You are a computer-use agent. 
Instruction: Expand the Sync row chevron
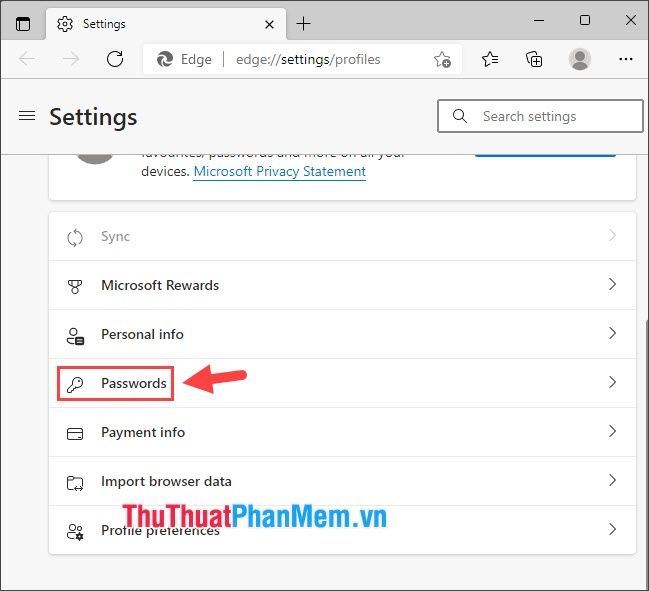[613, 235]
